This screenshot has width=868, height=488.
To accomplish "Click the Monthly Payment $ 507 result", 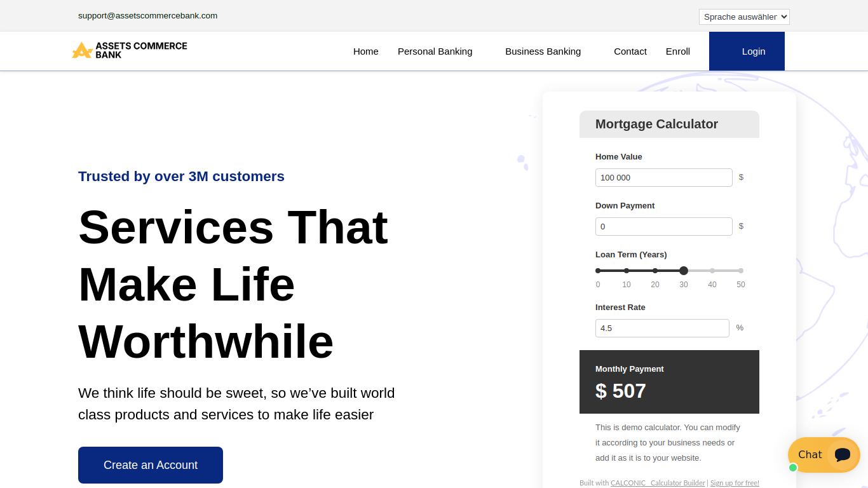I will tap(669, 382).
